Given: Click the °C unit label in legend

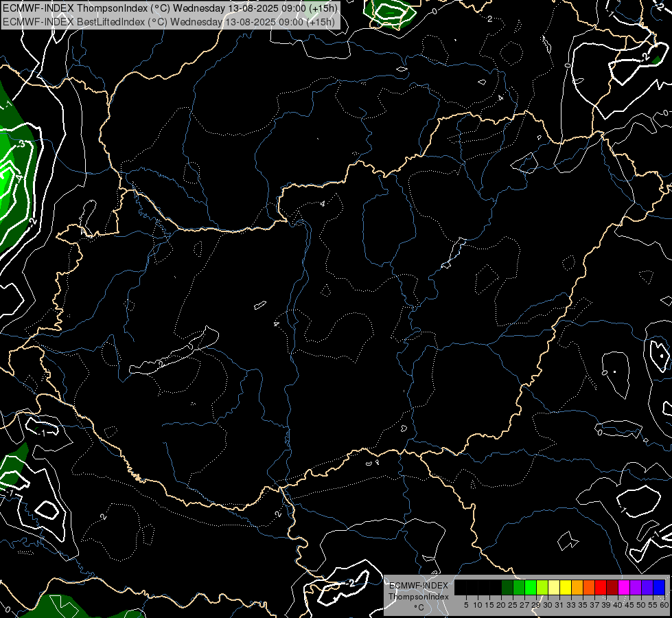Looking at the screenshot, I should coord(419,607).
